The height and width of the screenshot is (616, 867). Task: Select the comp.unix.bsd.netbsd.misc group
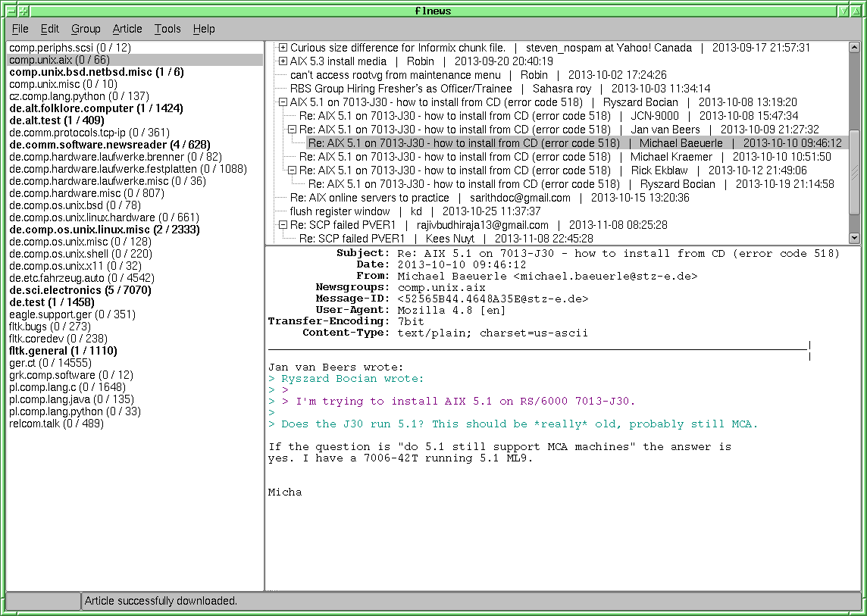coord(96,72)
